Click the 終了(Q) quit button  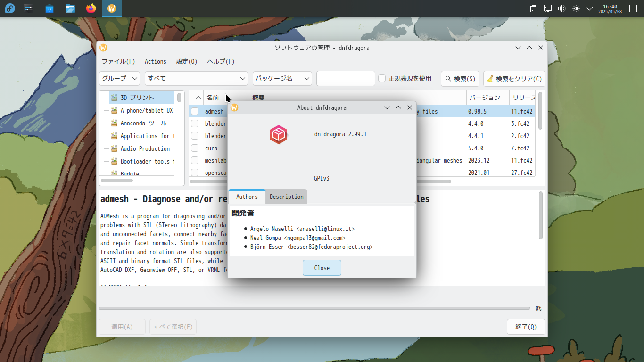coord(526,327)
